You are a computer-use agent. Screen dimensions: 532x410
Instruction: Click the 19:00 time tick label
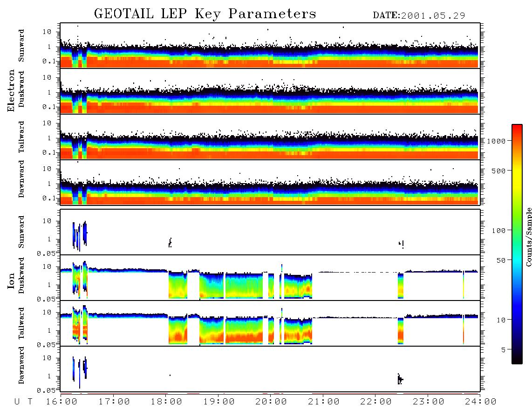click(x=219, y=402)
